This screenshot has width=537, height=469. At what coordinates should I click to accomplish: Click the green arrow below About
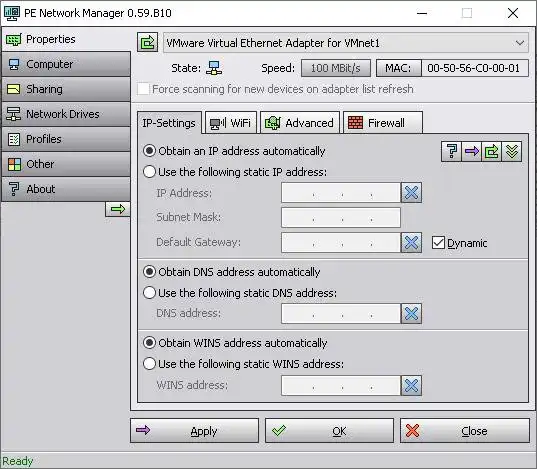coord(118,209)
